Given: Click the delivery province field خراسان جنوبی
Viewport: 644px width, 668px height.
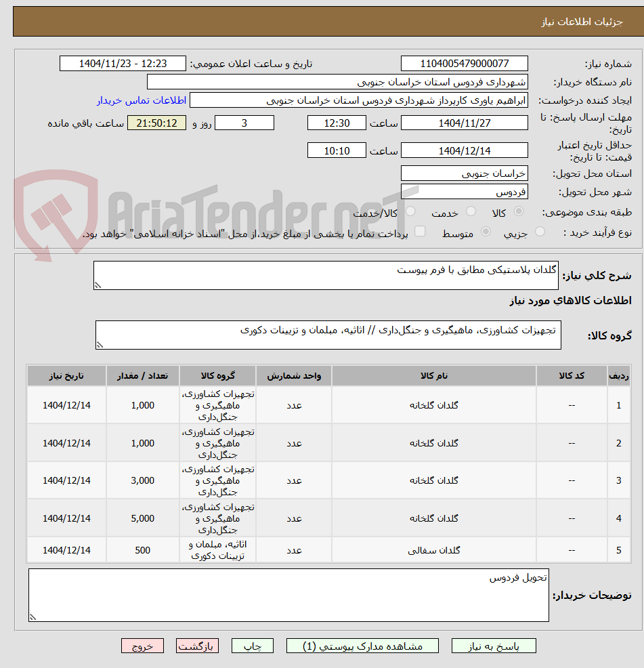Looking at the screenshot, I should pyautogui.click(x=465, y=173).
